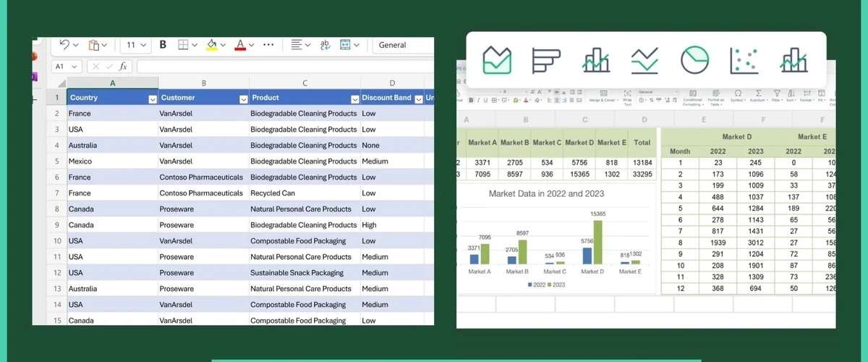868x362 pixels.
Task: Click the 2023 legend entry in chart
Action: click(556, 285)
